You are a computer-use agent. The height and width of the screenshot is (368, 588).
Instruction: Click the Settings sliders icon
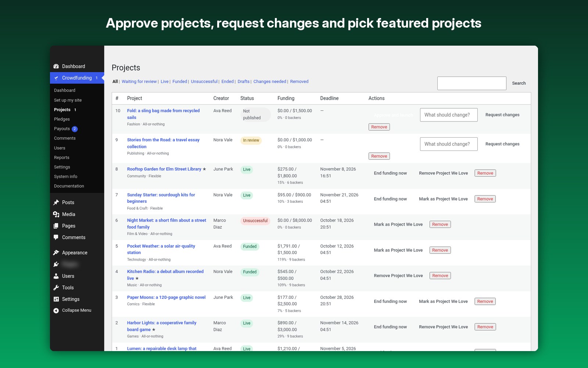(56, 299)
